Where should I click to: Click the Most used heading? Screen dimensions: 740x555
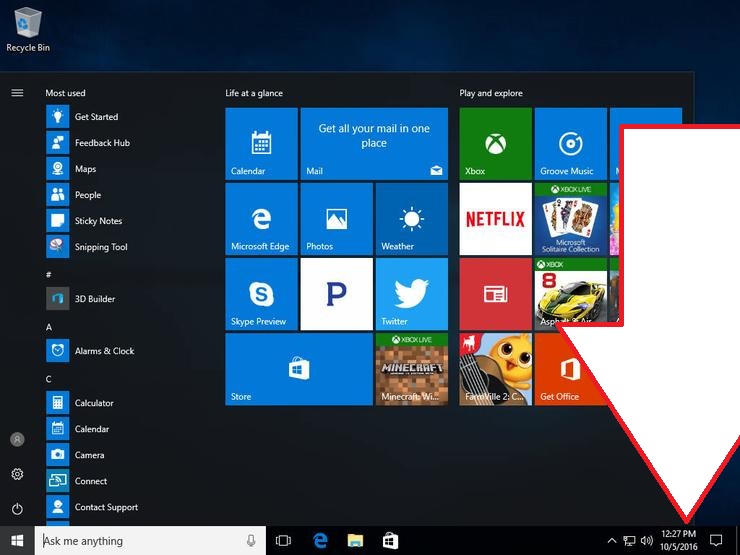coord(65,93)
